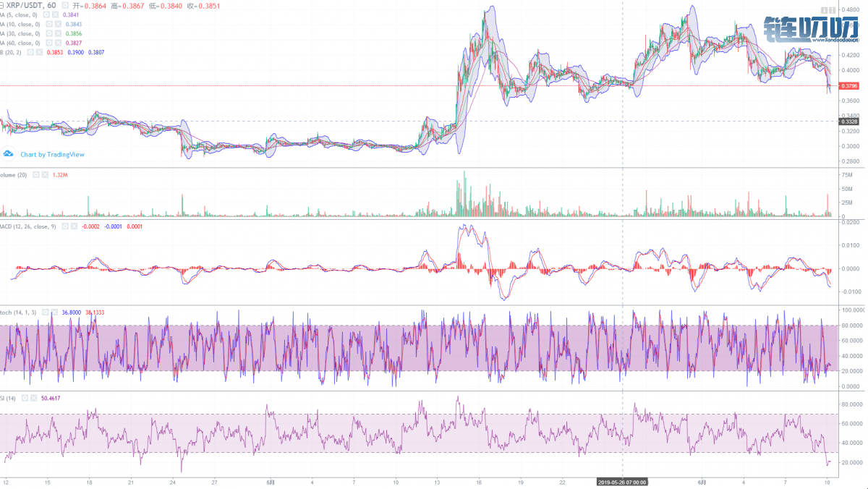Viewport: 868px width, 489px height.
Task: Open Stoch (14, 1, 3) settings
Action: [x=46, y=312]
